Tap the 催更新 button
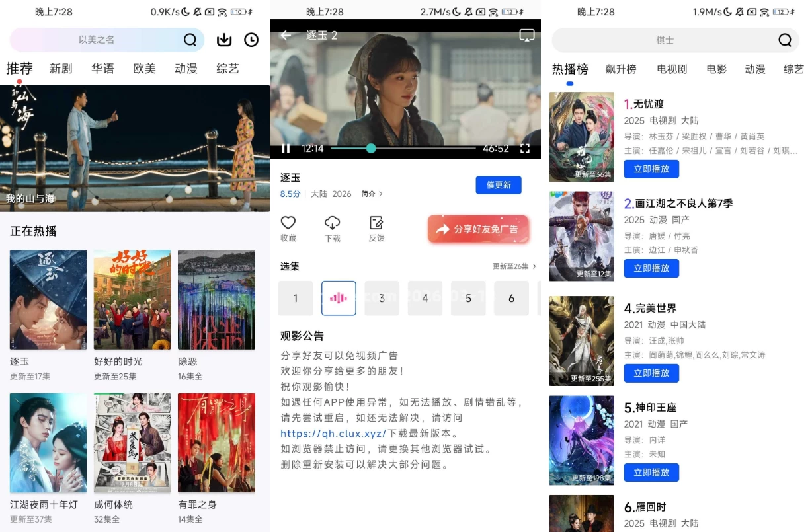Screen dimensions: 812x532 pos(499,185)
